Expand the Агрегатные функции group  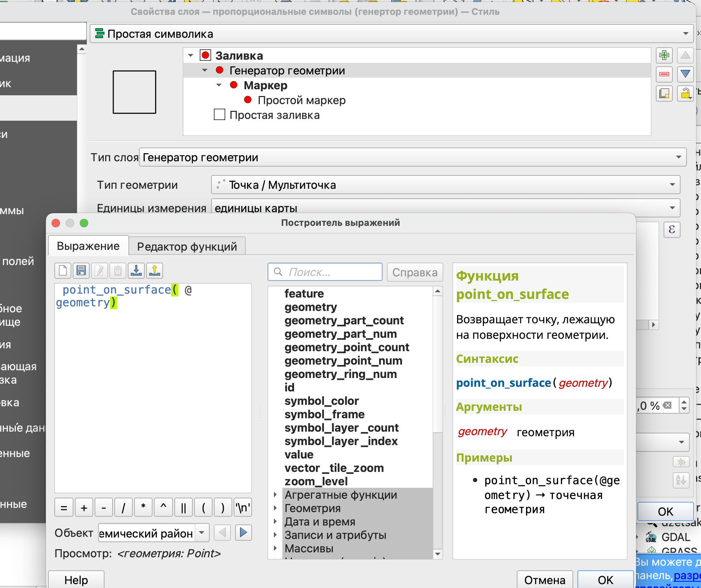pyautogui.click(x=275, y=495)
